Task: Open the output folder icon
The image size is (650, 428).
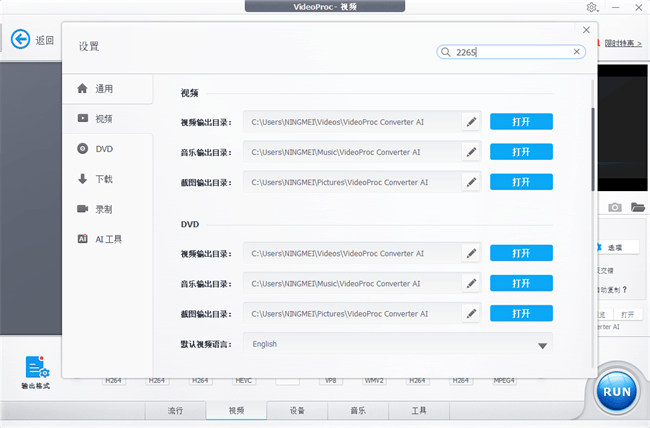Action: [x=636, y=207]
